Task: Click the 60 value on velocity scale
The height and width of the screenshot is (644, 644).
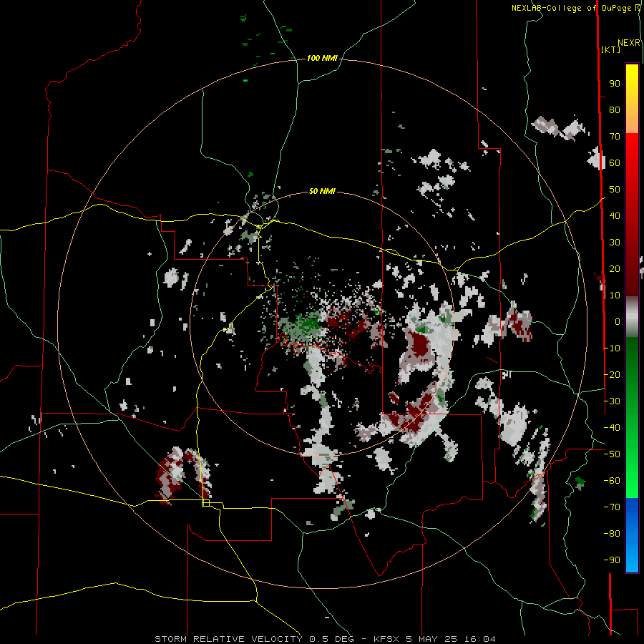Action: point(615,163)
